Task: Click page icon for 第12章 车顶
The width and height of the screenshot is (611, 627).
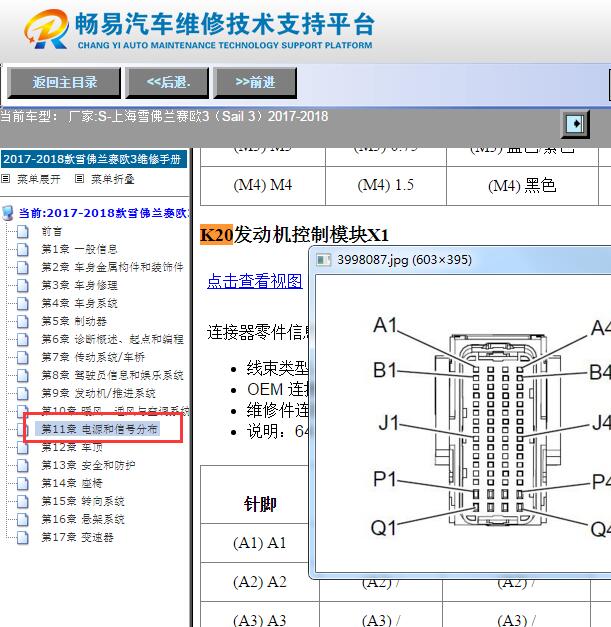Action: point(23,447)
